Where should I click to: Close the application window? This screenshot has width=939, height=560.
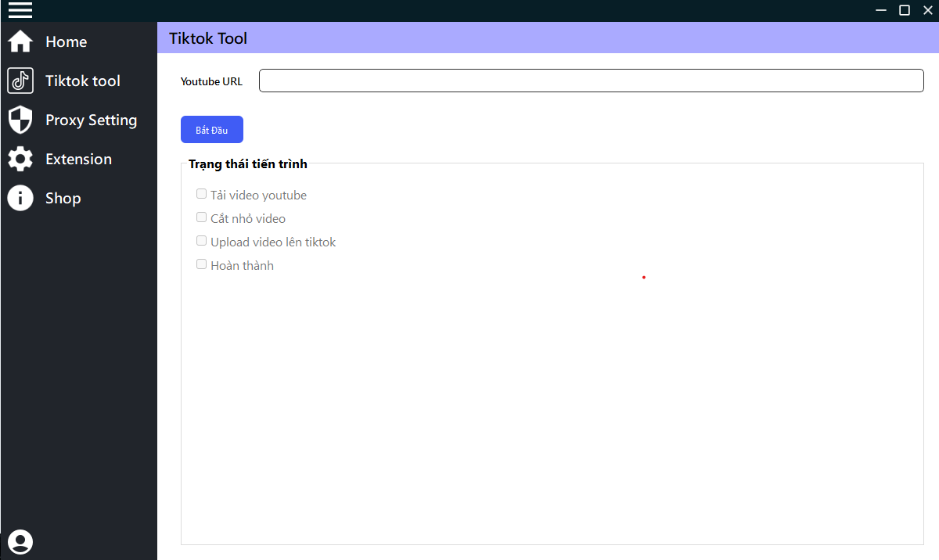point(928,10)
